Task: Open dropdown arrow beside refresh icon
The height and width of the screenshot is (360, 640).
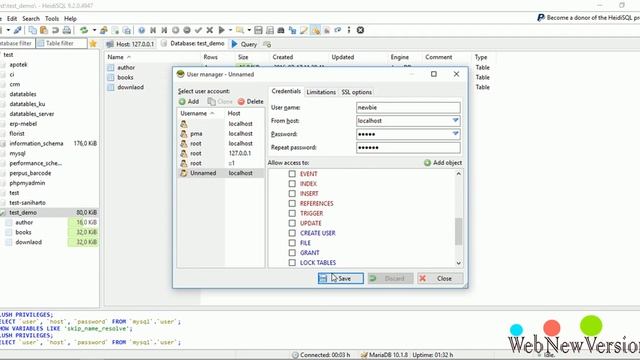Action: [x=94, y=30]
